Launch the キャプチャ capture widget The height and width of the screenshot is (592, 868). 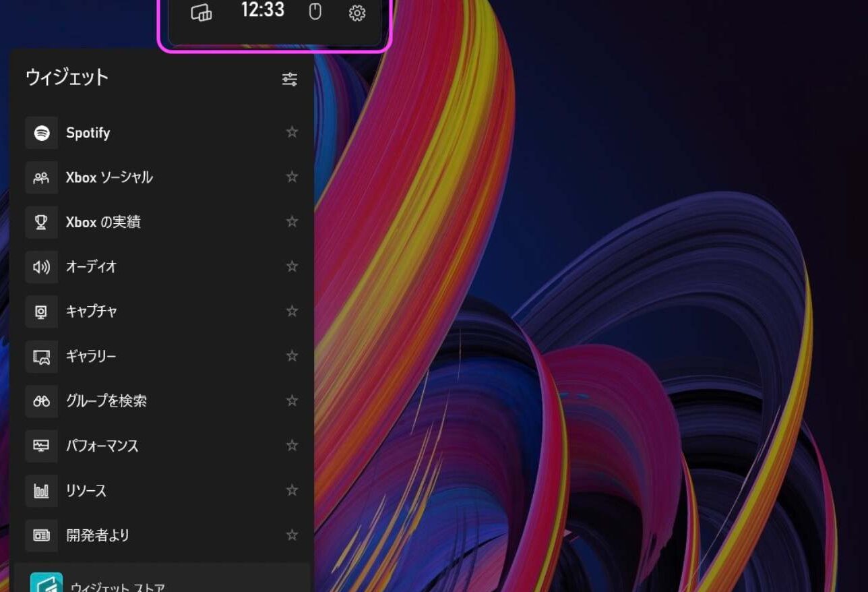coord(42,312)
